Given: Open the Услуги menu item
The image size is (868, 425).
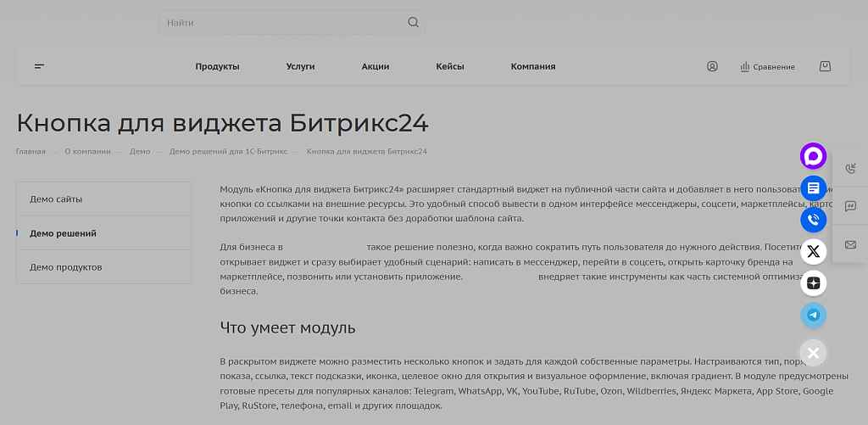Looking at the screenshot, I should [300, 67].
